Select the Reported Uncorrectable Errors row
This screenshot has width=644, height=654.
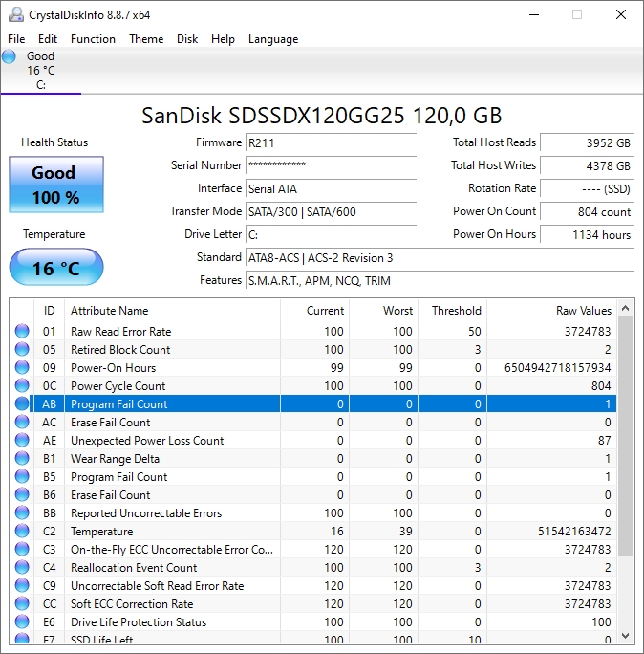[x=312, y=512]
